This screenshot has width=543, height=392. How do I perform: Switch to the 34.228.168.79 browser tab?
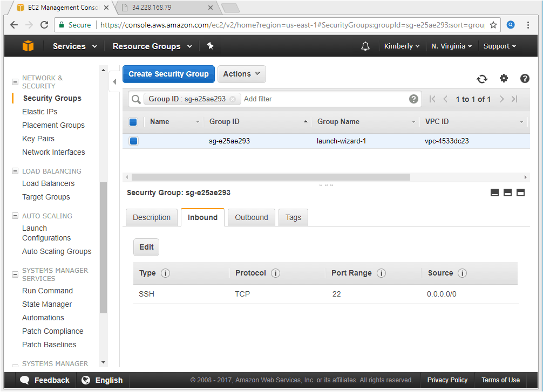click(168, 8)
